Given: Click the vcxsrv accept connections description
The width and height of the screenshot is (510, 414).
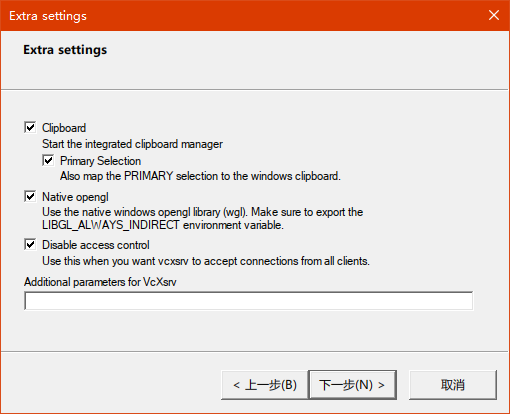Looking at the screenshot, I should [206, 261].
